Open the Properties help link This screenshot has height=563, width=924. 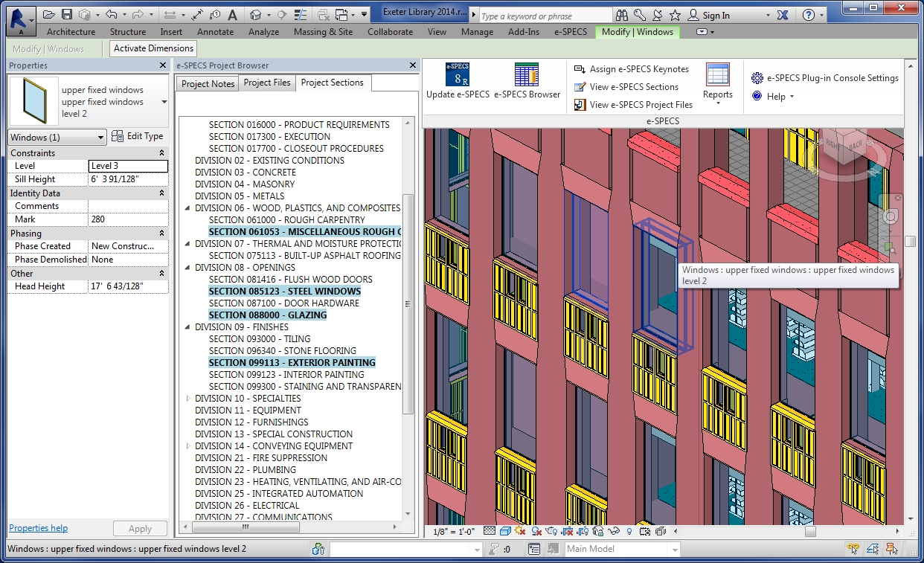pos(37,527)
